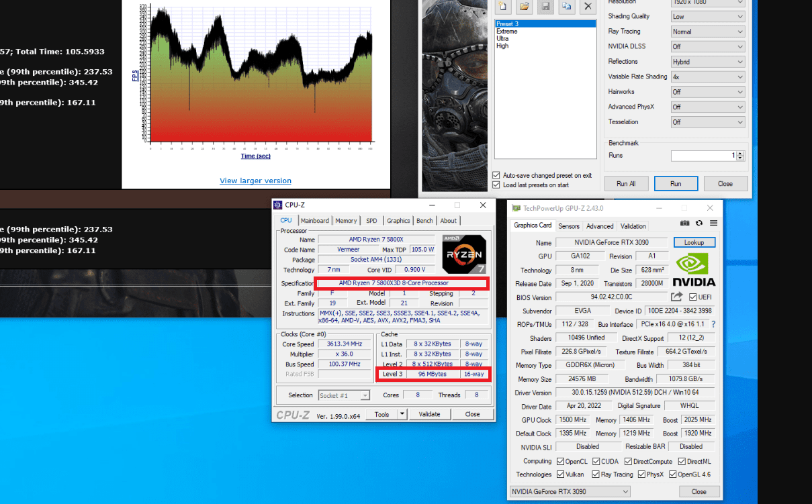
Task: Select Preset 3 in preset list
Action: click(545, 24)
